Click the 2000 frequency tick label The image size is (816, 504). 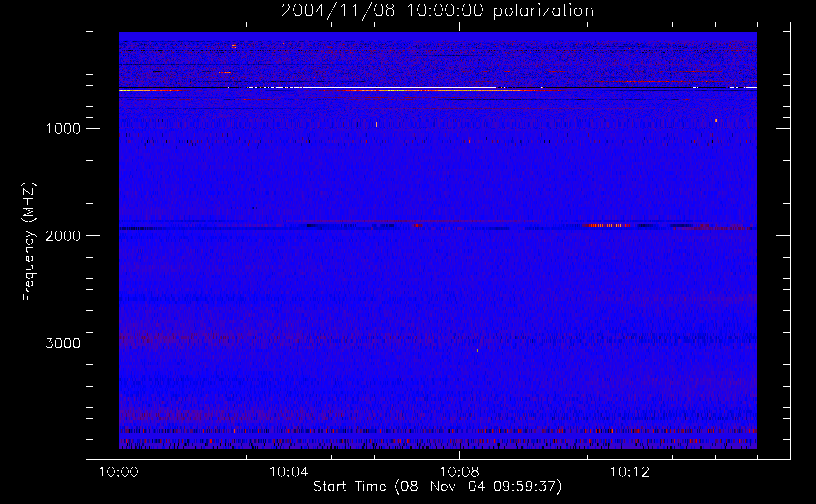(63, 236)
